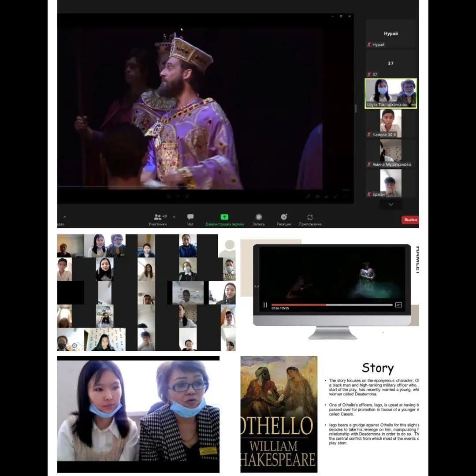Click the Othello book cover image
This screenshot has height=476, width=476.
click(x=279, y=414)
